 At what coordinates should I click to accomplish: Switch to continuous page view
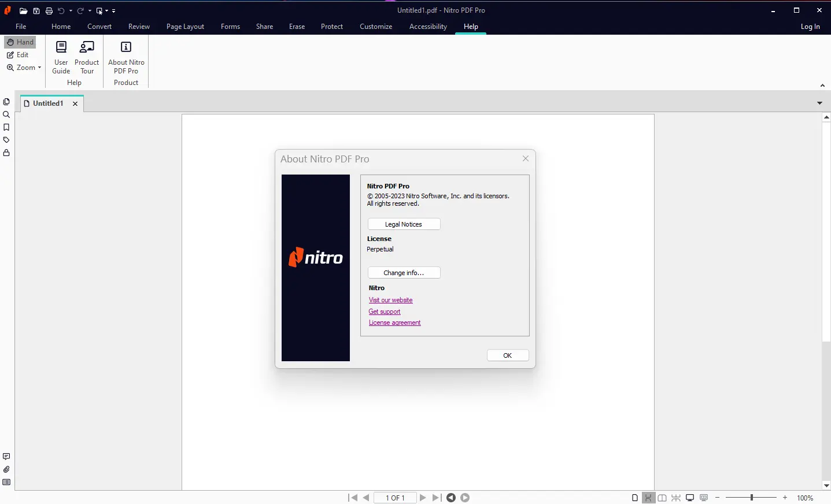click(x=648, y=498)
